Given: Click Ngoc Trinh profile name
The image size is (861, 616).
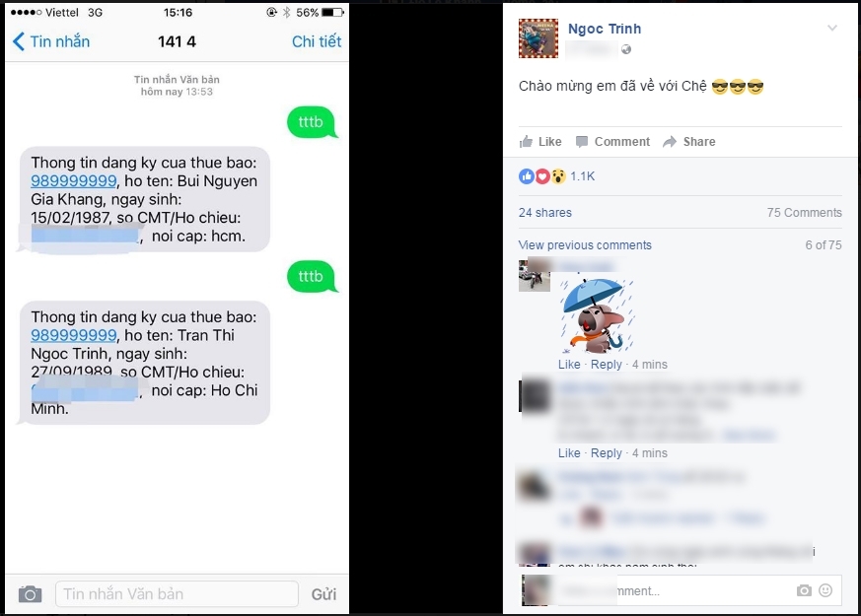Looking at the screenshot, I should tap(604, 29).
